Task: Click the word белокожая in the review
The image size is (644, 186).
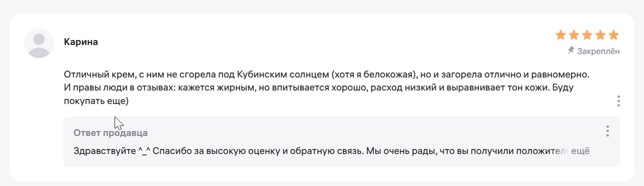Action: tap(392, 75)
